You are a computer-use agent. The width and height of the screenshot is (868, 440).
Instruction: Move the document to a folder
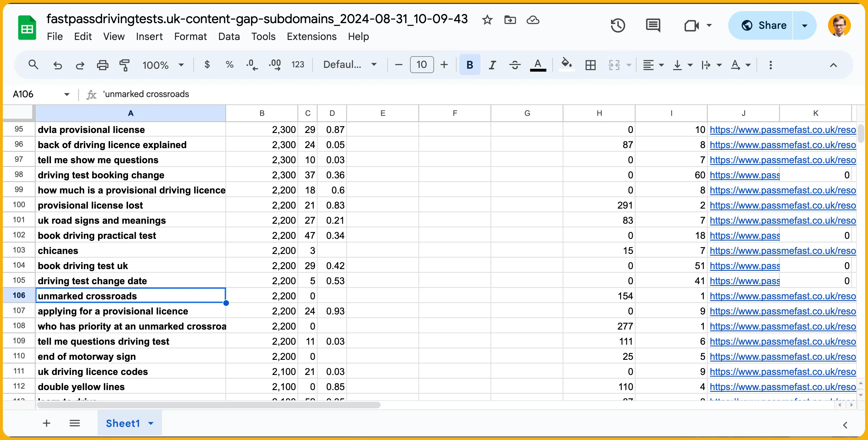pos(510,20)
